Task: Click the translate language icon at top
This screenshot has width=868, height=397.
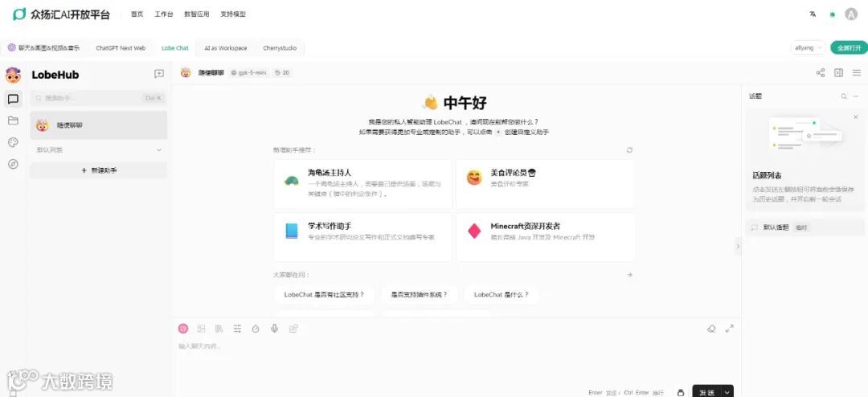Action: [x=813, y=14]
